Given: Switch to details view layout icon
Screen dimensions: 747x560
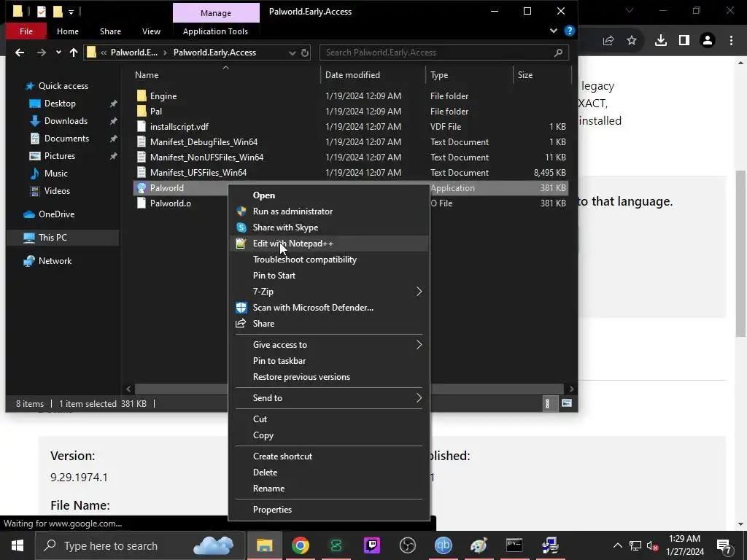Looking at the screenshot, I should coord(547,404).
